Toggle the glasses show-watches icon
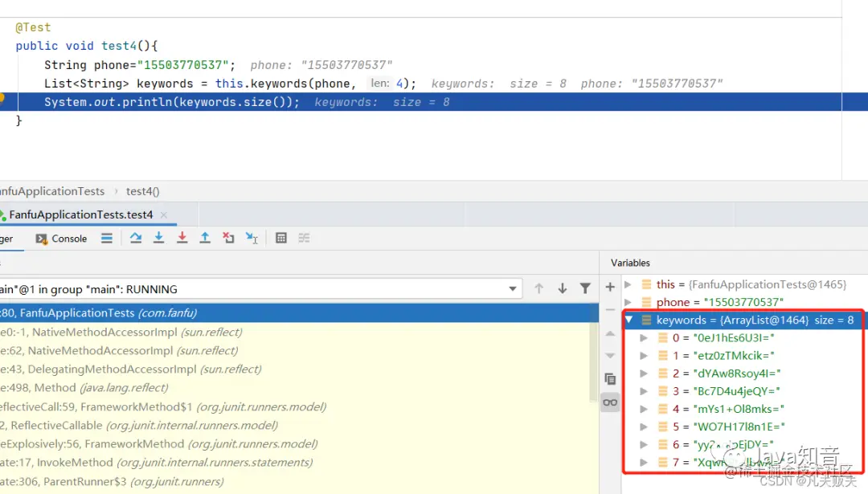Viewport: 868px width, 494px height. click(x=610, y=402)
